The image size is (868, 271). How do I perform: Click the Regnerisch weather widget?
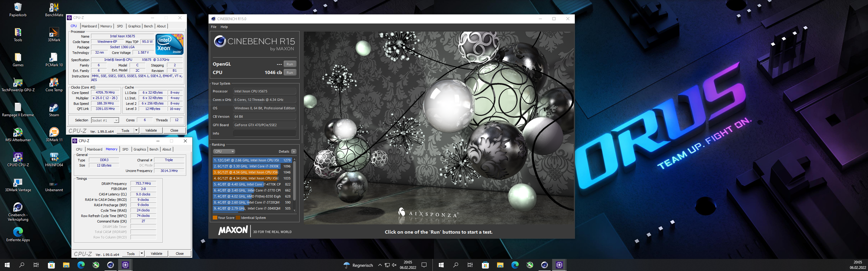click(x=358, y=265)
